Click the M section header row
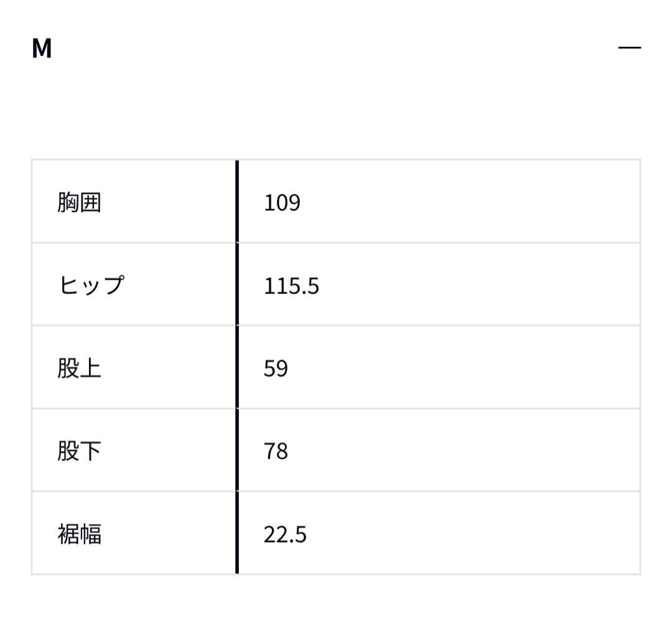Image resolution: width=672 pixels, height=617 pixels. pos(336,49)
